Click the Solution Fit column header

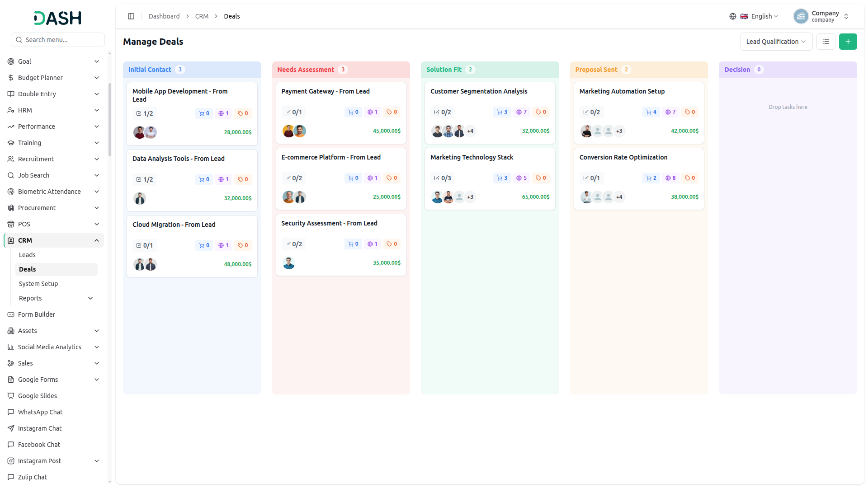coord(490,70)
